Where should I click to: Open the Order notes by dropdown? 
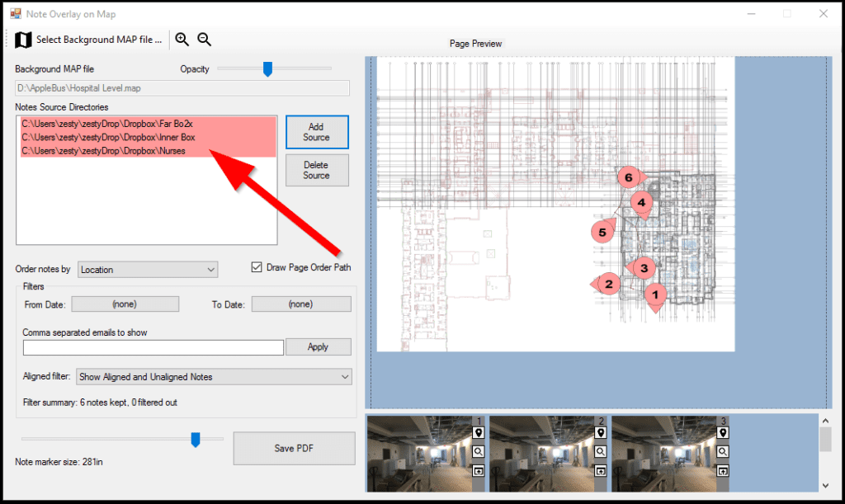(148, 270)
